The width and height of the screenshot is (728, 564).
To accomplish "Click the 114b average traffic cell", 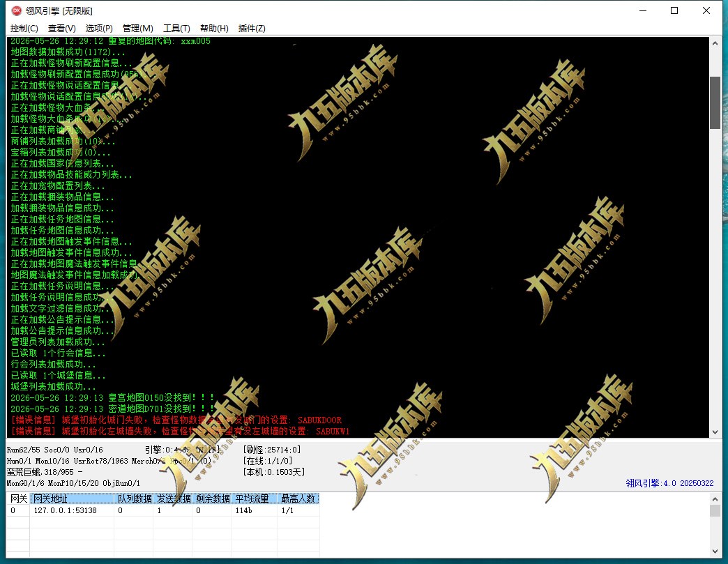I will coord(255,510).
